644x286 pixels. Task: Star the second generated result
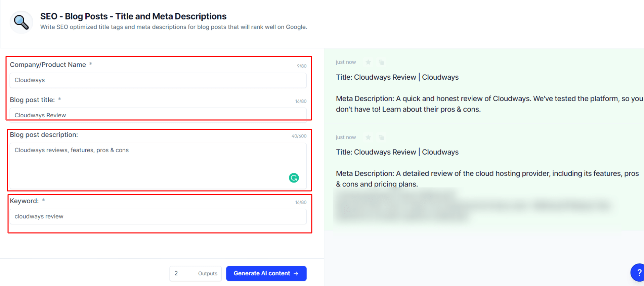(368, 137)
